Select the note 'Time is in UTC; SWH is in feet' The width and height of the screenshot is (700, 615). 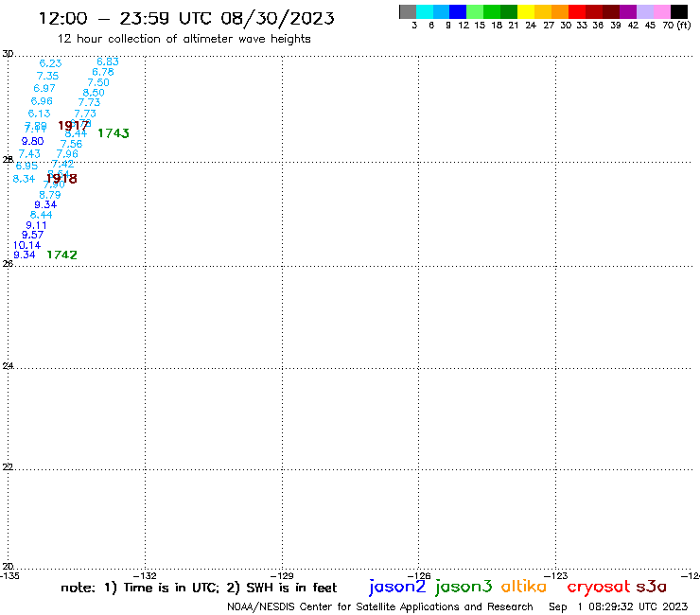click(x=199, y=588)
